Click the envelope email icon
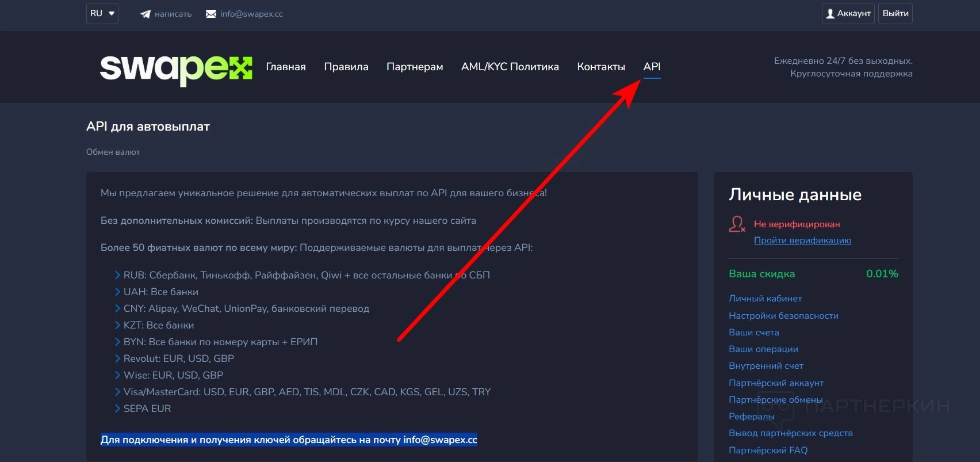980x462 pixels. [x=211, y=14]
